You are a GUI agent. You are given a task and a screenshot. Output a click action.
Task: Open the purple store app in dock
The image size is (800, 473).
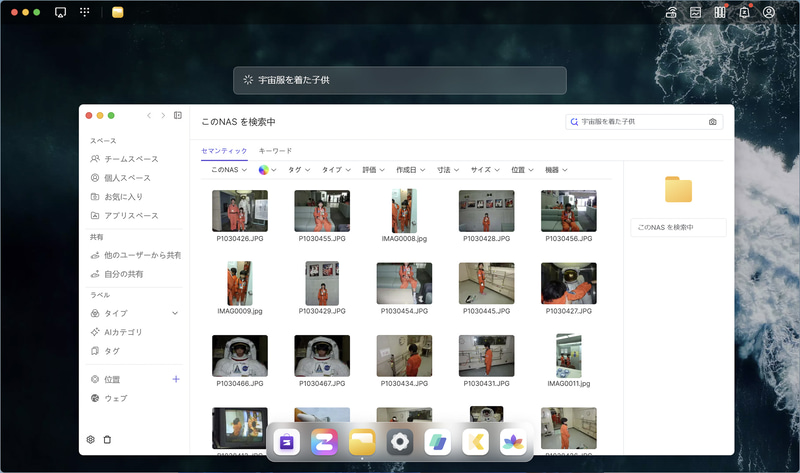click(287, 442)
